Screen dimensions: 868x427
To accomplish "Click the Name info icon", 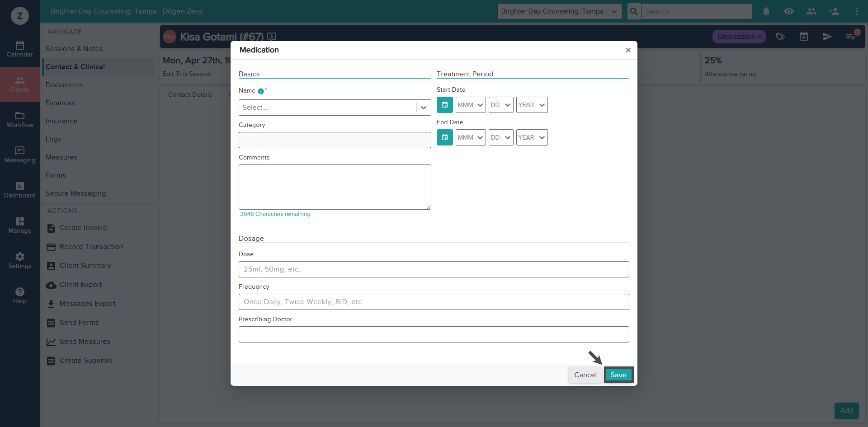I will [x=261, y=91].
